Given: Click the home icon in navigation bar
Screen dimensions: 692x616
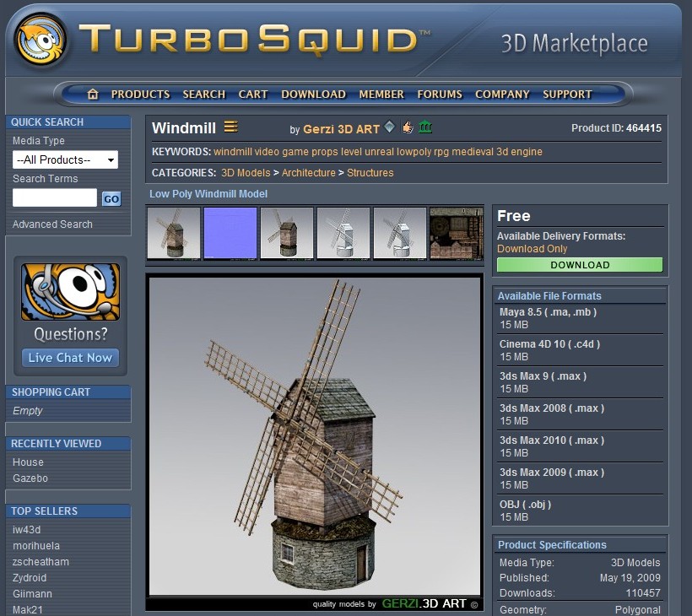Looking at the screenshot, I should click(x=93, y=95).
